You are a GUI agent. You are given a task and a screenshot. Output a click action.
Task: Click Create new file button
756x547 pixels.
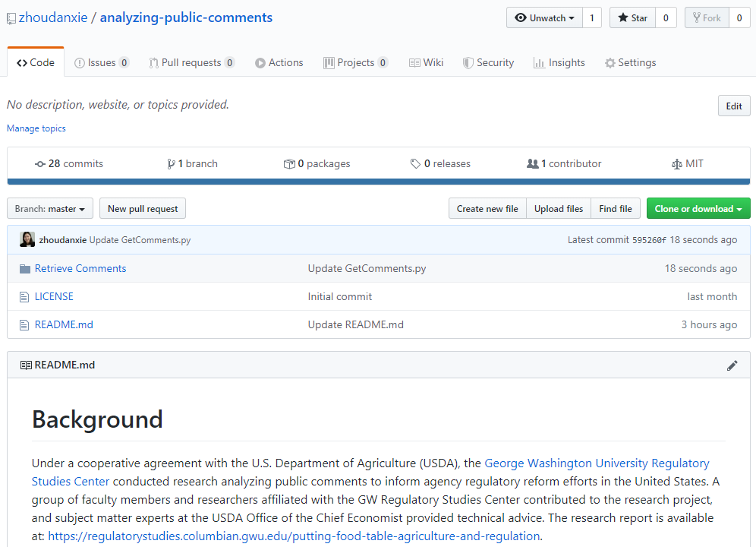(x=487, y=209)
